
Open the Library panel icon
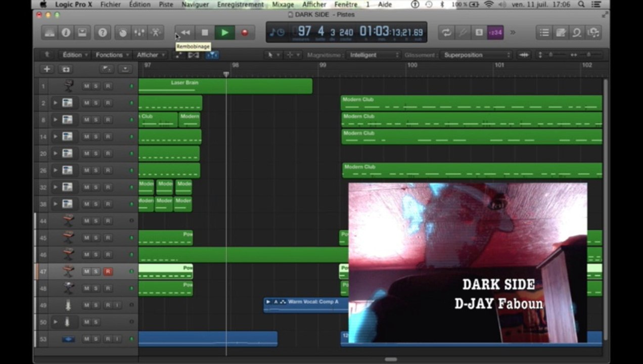coord(50,32)
